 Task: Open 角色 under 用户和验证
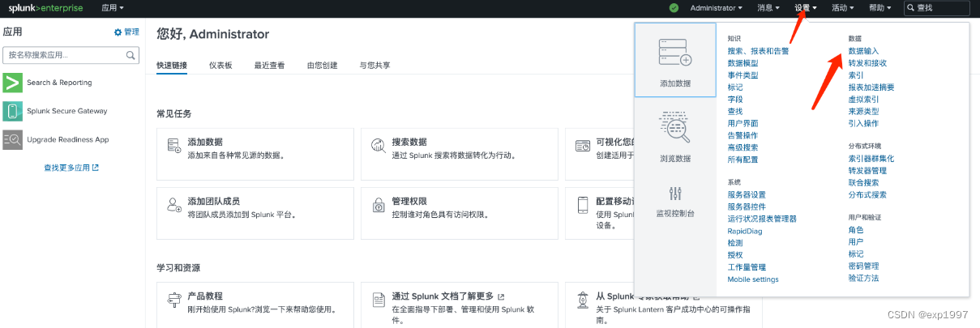856,230
